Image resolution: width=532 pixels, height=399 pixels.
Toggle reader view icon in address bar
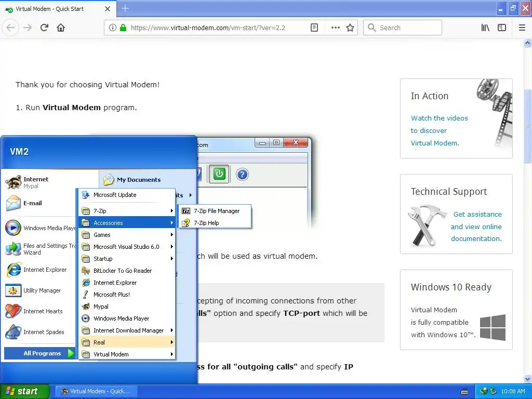(314, 28)
